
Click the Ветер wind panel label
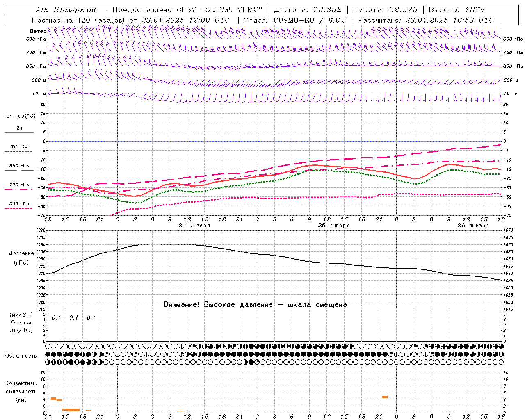click(38, 31)
